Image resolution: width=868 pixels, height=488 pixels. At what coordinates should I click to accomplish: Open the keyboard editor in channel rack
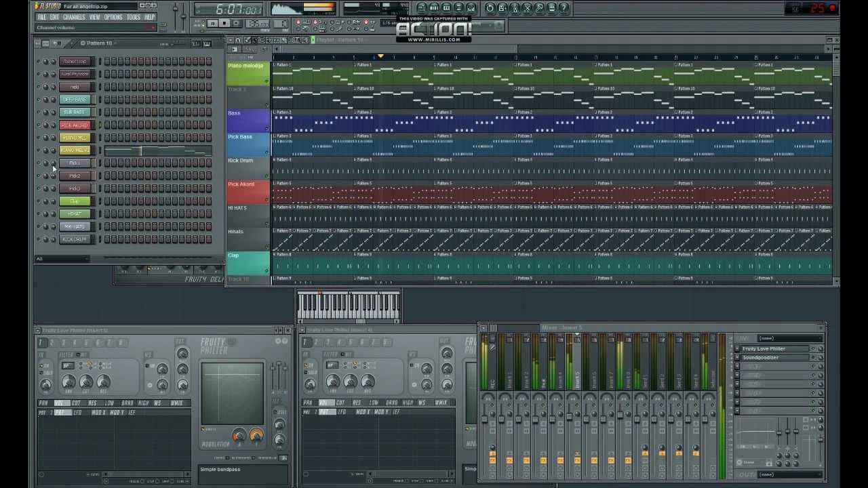tap(207, 44)
